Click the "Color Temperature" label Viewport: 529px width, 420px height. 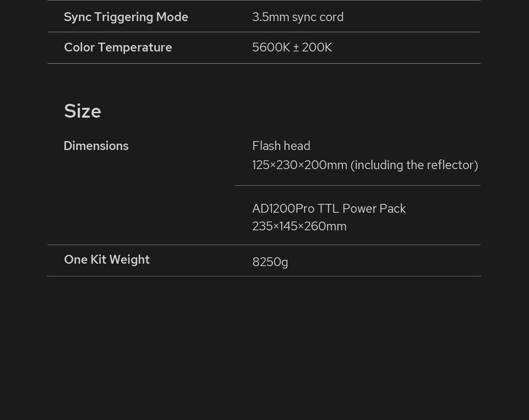click(x=118, y=48)
